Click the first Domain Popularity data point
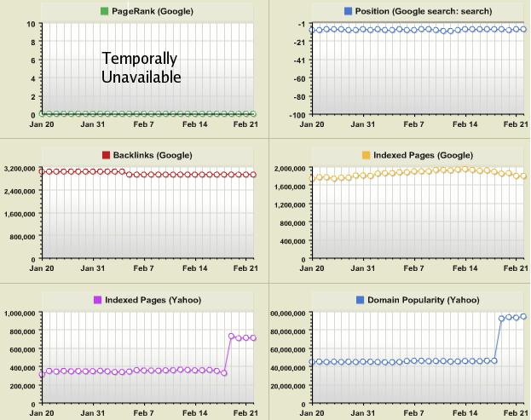 click(312, 362)
